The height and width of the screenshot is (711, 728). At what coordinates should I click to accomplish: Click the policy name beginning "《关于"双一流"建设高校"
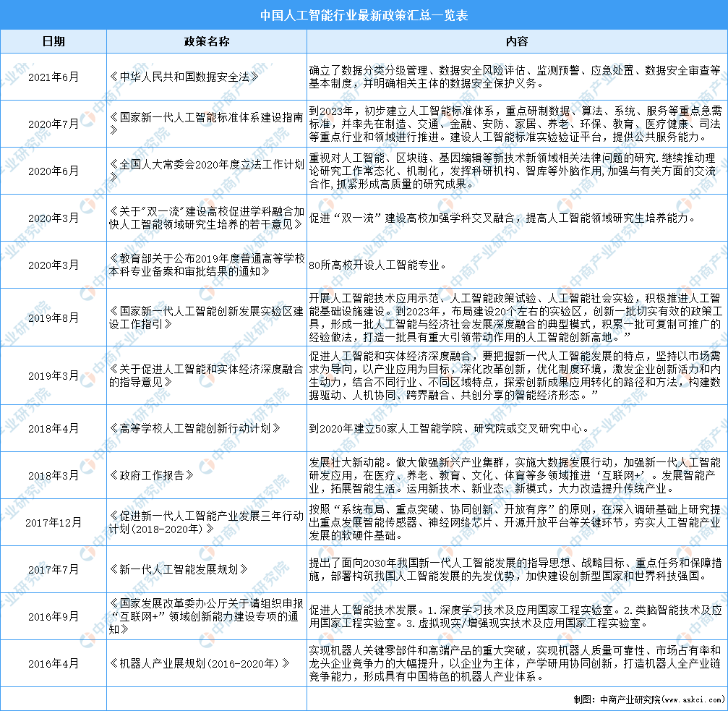click(207, 218)
